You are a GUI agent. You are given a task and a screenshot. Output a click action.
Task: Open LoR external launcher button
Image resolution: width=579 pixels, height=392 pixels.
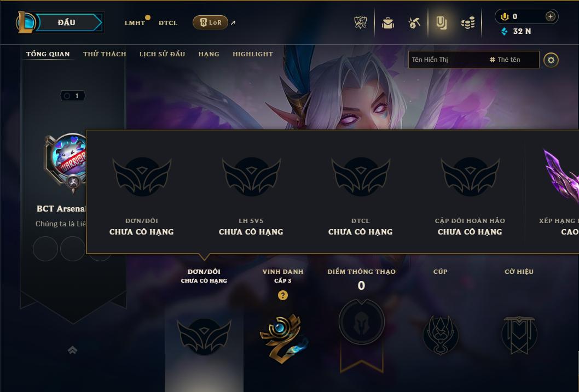(210, 22)
